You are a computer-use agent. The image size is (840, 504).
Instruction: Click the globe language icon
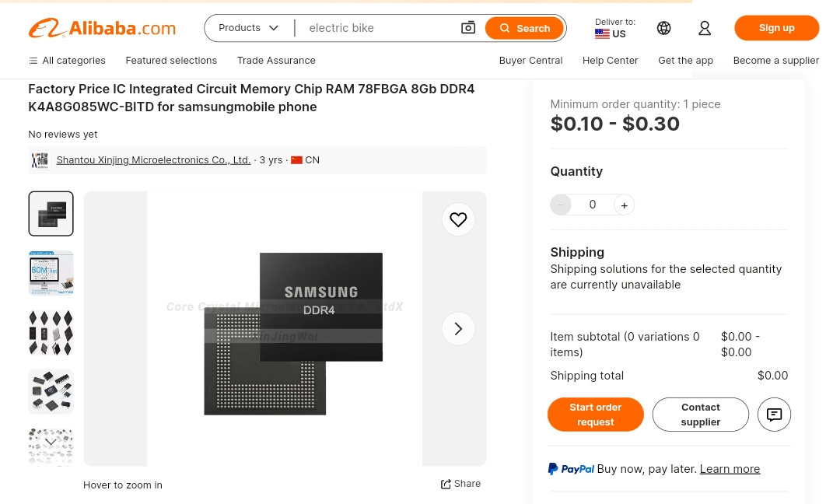click(663, 28)
